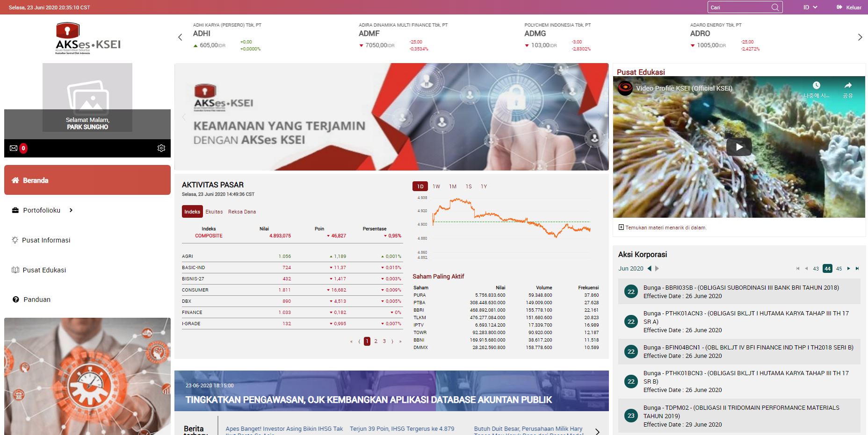
Task: Go to previous Aksi Korporasi page
Action: (x=806, y=269)
